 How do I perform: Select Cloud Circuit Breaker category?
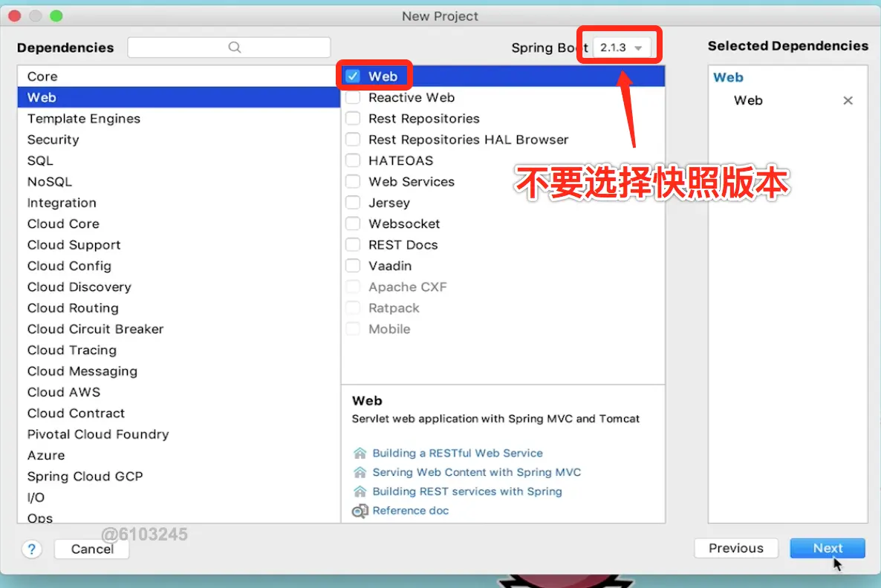coord(179,329)
